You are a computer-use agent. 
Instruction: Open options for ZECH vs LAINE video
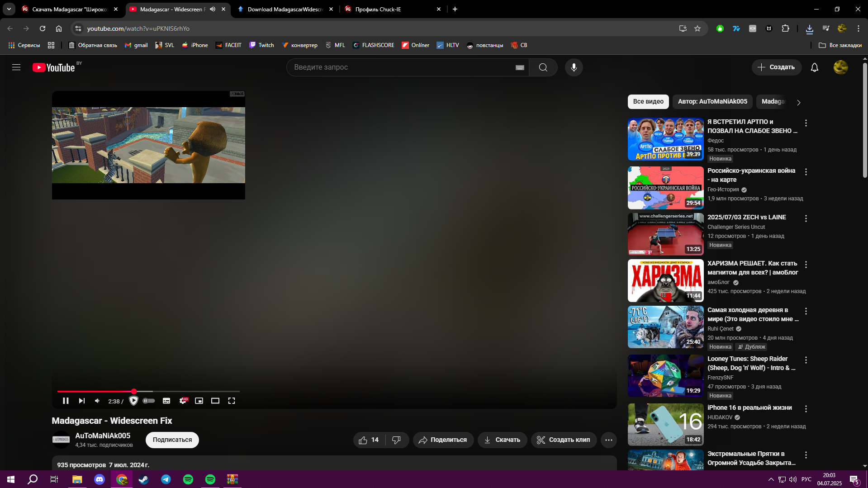tap(806, 218)
